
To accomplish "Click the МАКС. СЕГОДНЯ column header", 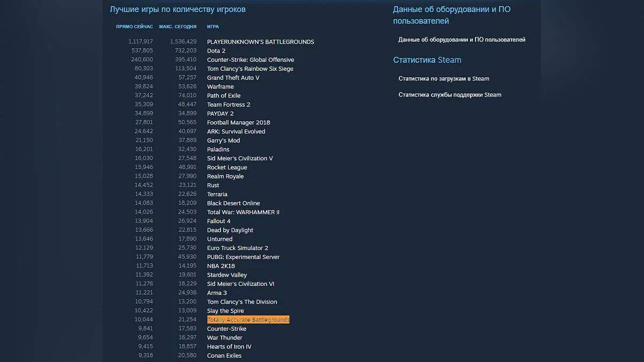I will [178, 27].
